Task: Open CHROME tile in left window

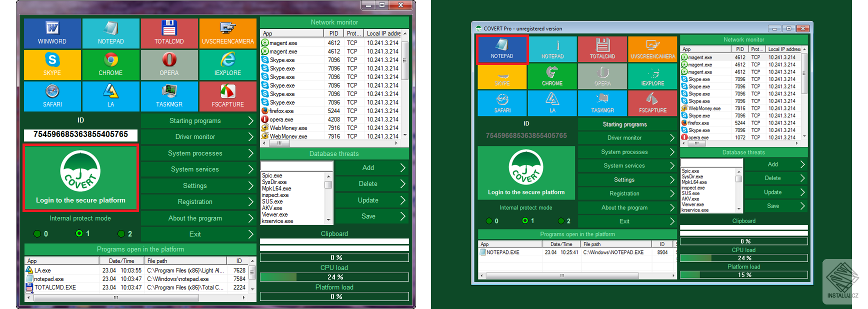Action: [110, 64]
